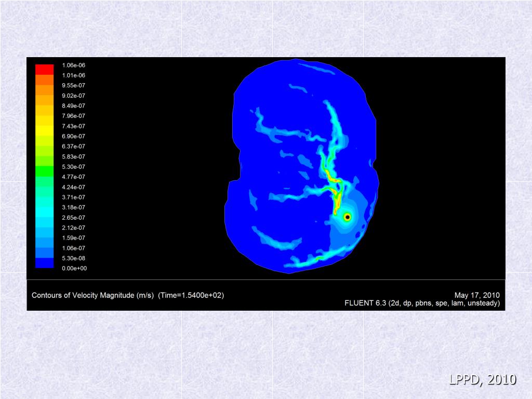Screen dimensions: 532x399
Task: Click the 'FLUENT 6.3 (2d, dp, pbns, spe, lam, unsteady)' text
Action: (422, 303)
